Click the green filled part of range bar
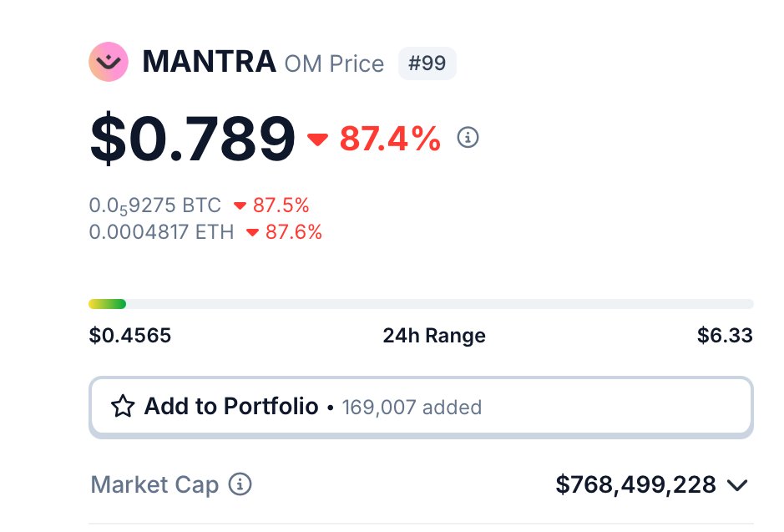784x532 pixels. (107, 303)
